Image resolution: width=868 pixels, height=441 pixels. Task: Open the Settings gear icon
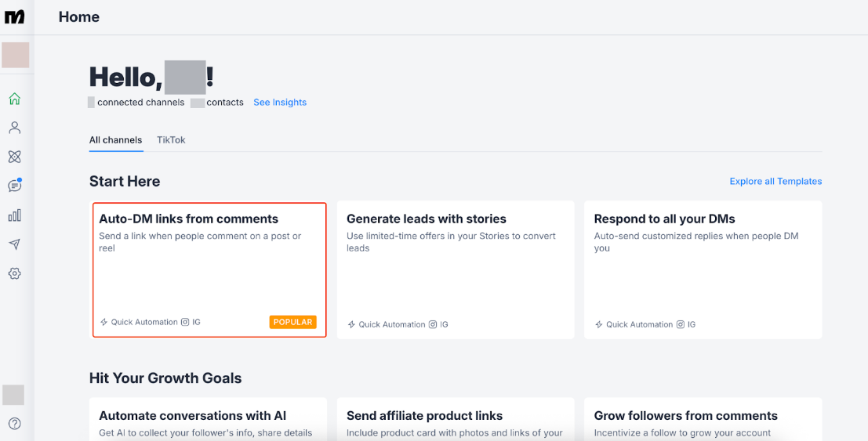14,273
